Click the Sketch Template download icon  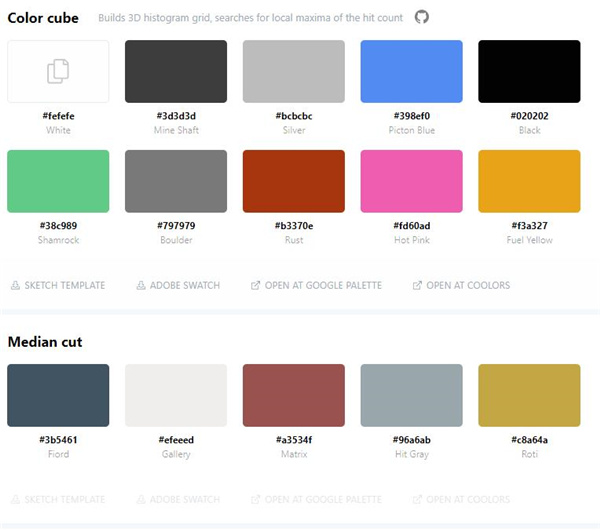pyautogui.click(x=15, y=286)
